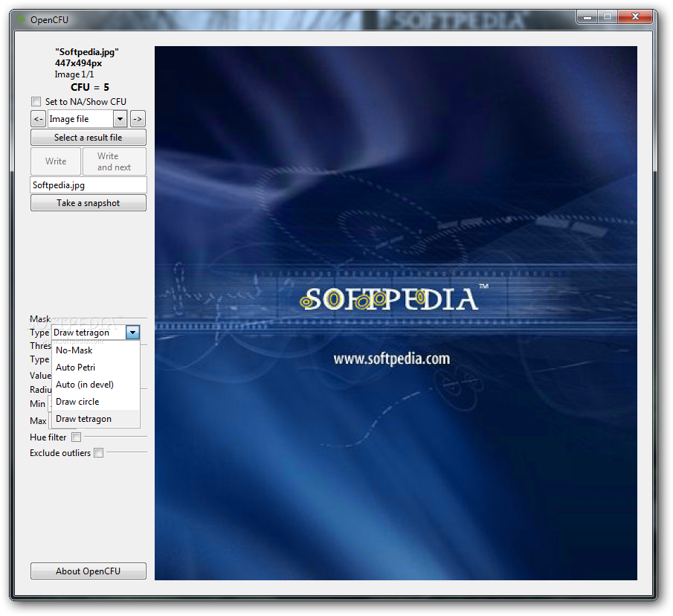Minimize the OpenCFU window
Image resolution: width=673 pixels, height=616 pixels.
587,17
